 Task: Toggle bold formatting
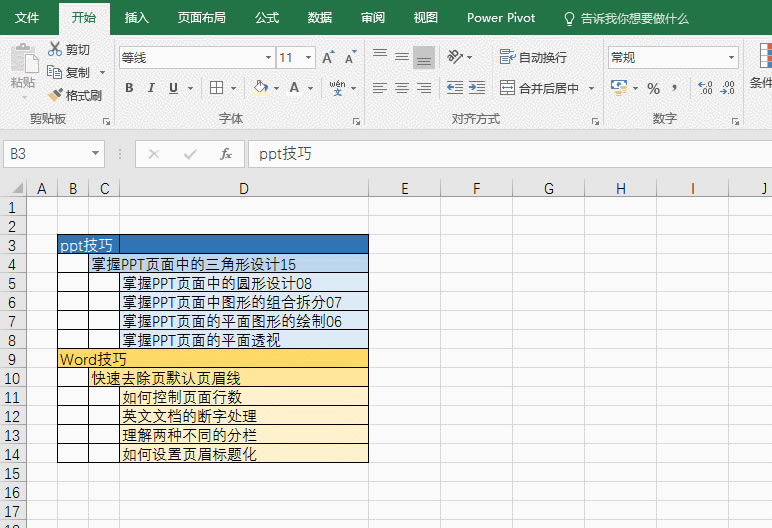coord(129,88)
